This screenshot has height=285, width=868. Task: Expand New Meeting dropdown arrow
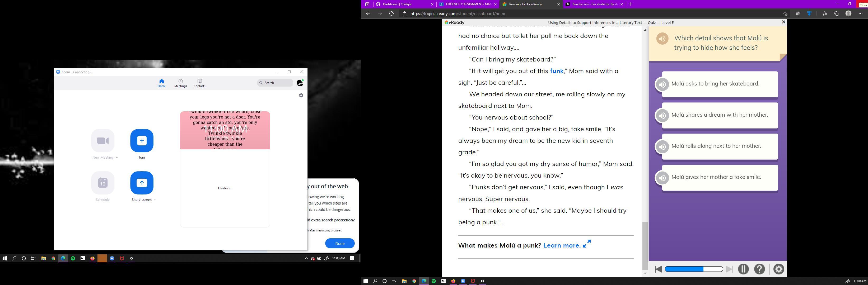116,158
